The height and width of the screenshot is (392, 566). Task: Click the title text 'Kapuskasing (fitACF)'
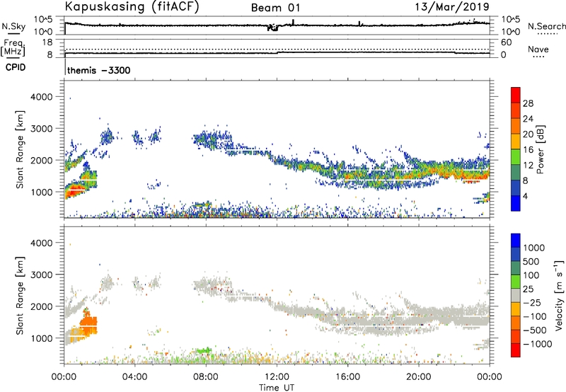pos(132,6)
